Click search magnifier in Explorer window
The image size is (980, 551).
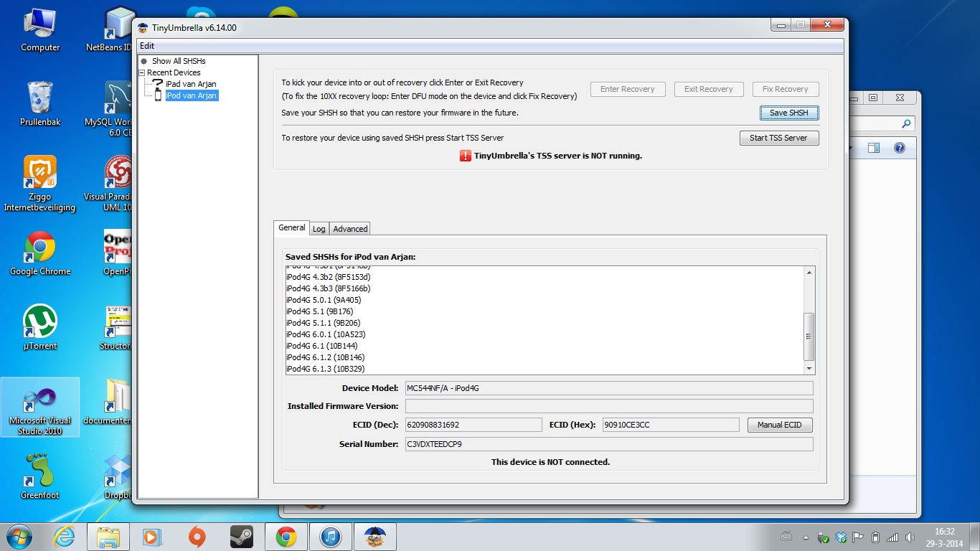[906, 123]
